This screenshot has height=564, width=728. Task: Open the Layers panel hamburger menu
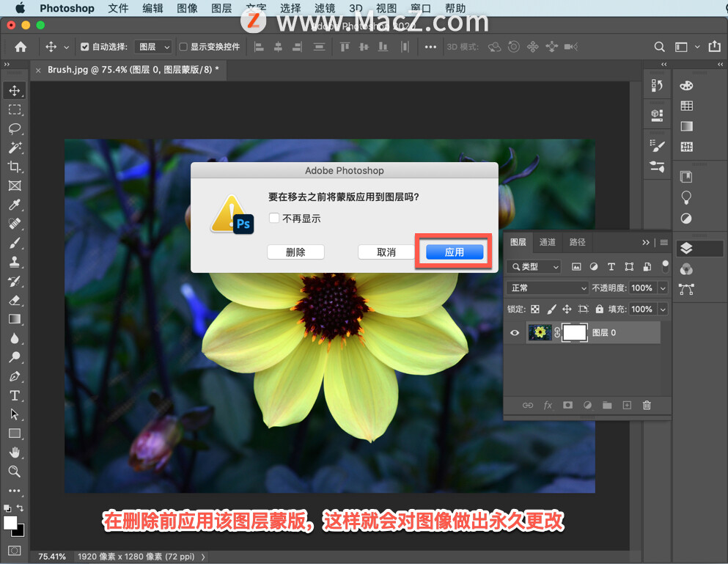pyautogui.click(x=664, y=243)
